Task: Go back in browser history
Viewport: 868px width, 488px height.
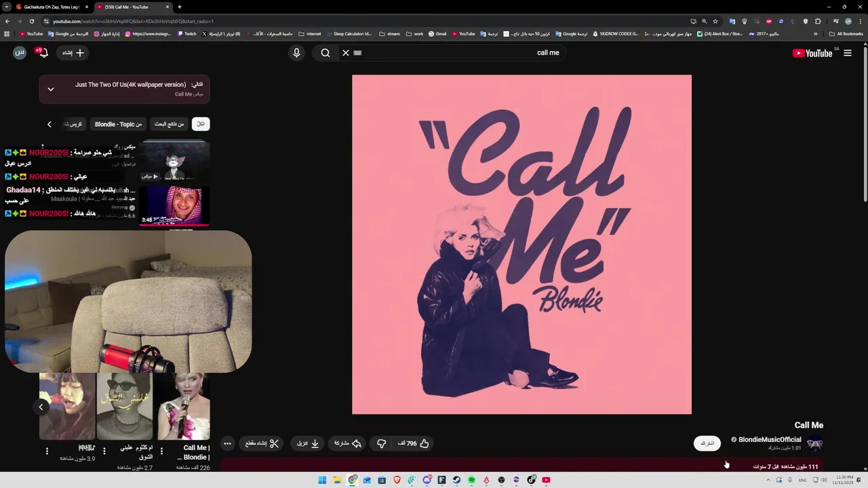Action: click(x=7, y=21)
